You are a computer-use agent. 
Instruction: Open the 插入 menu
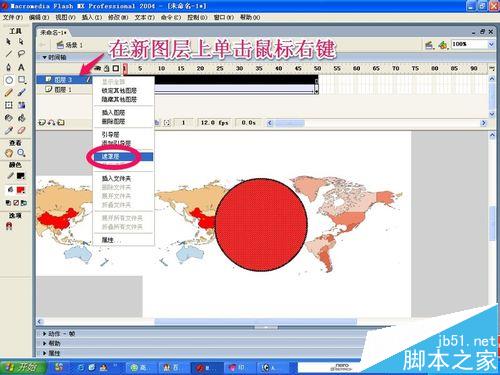coord(92,17)
